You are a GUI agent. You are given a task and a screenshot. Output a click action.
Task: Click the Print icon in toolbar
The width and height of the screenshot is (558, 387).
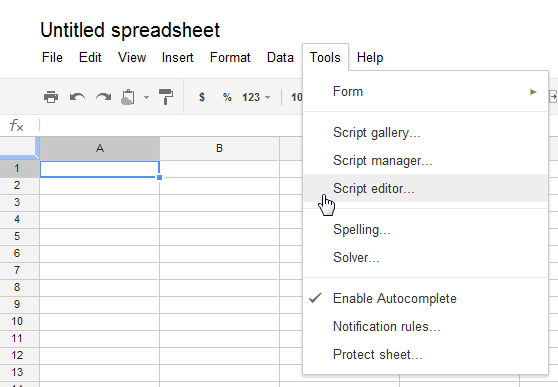(x=51, y=97)
